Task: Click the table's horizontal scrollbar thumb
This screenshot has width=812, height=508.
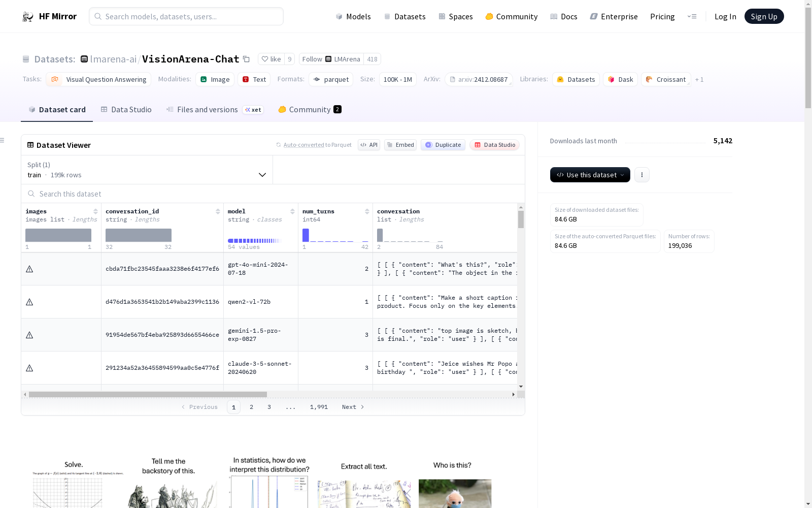Action: tap(148, 394)
